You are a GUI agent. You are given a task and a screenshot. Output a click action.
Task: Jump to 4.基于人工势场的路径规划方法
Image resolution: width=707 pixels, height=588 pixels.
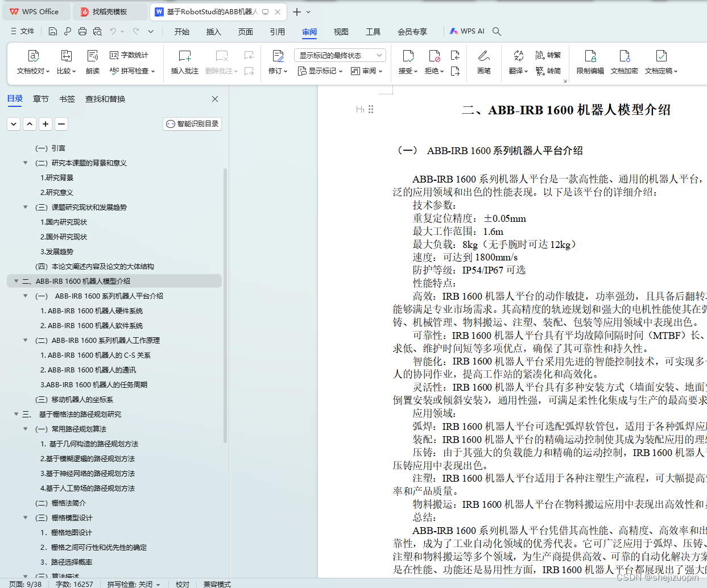pyautogui.click(x=88, y=488)
